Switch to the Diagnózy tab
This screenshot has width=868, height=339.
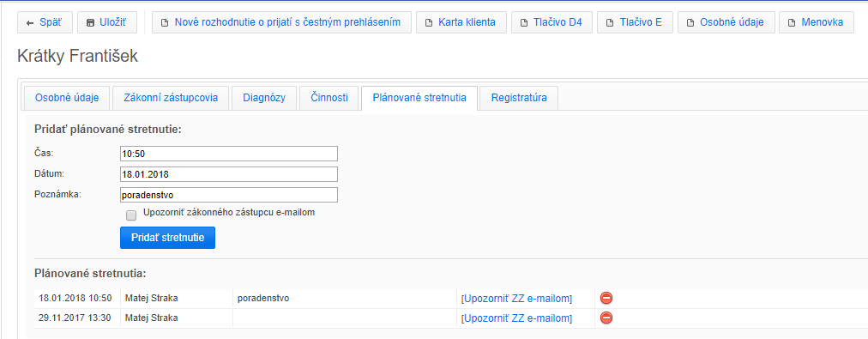point(264,98)
